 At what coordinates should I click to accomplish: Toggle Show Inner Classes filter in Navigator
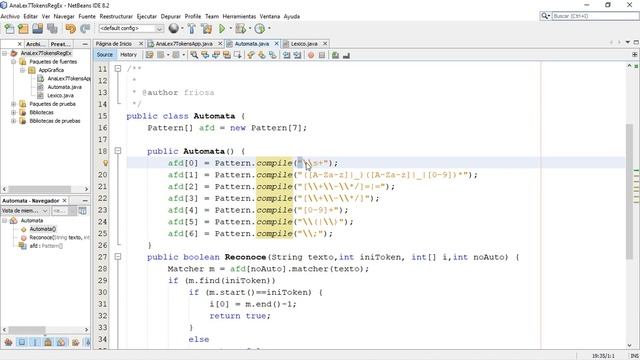[62, 342]
